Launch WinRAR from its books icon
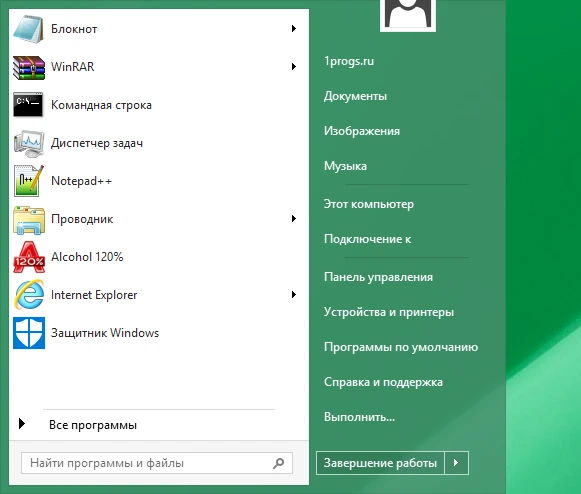 point(29,67)
